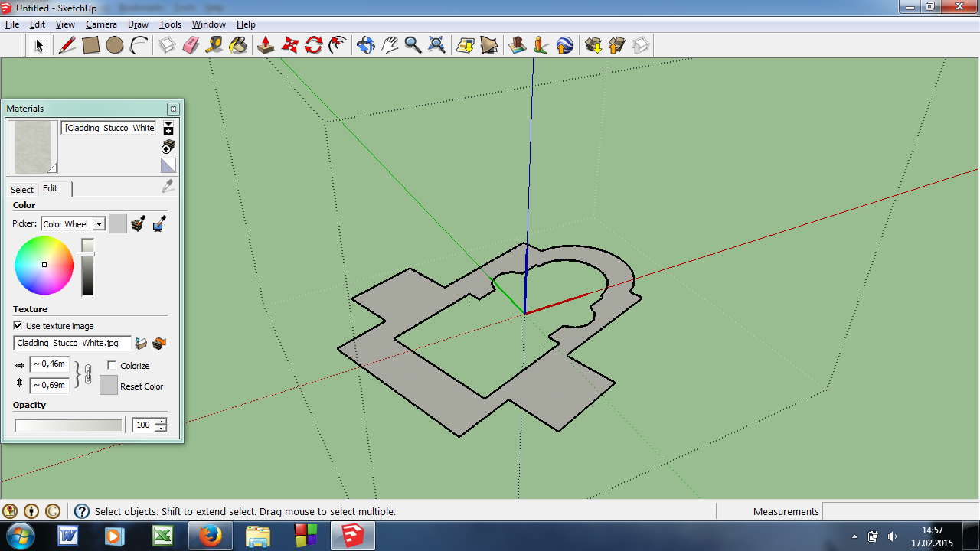Click the Zoom Extents icon
The width and height of the screenshot is (980, 551).
[x=436, y=45]
